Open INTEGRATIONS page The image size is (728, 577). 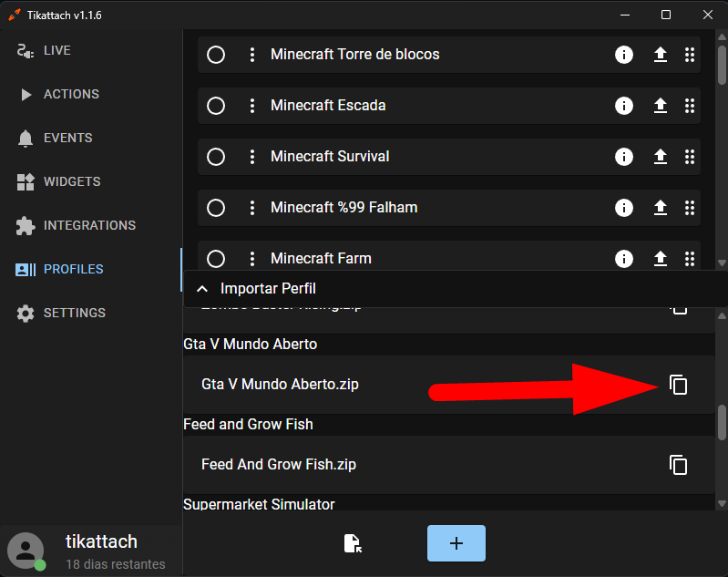point(90,225)
